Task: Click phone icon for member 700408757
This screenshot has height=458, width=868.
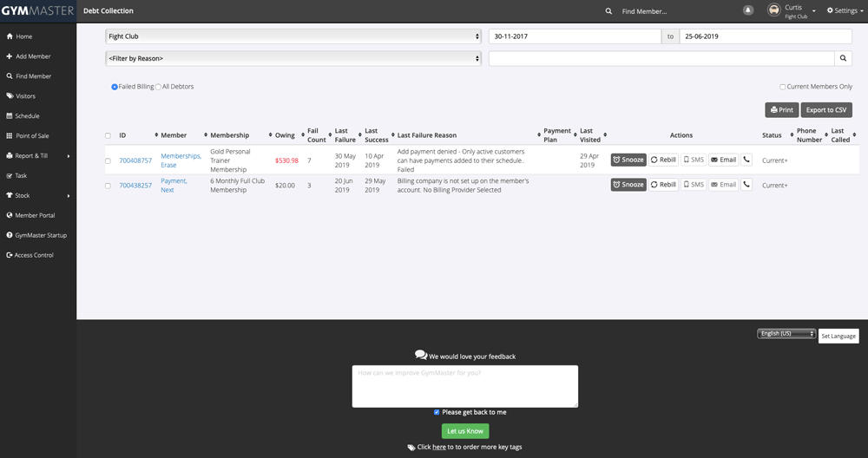Action: pyautogui.click(x=746, y=160)
